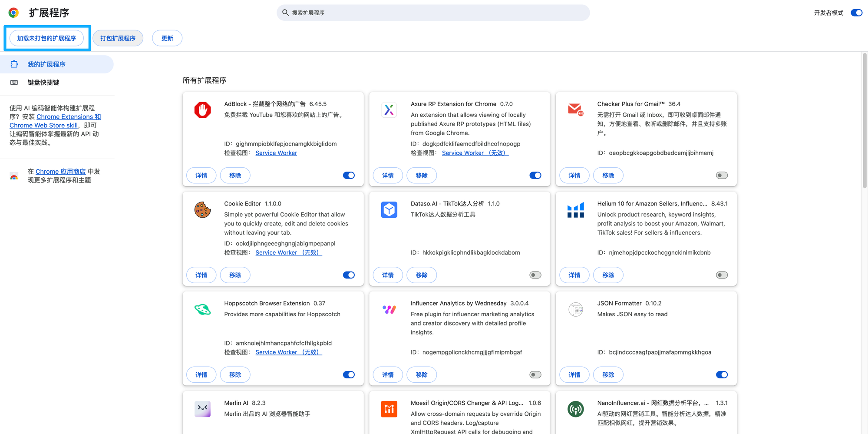Image resolution: width=868 pixels, height=434 pixels.
Task: Click the puzzle-piece My Extensions icon
Action: [14, 64]
